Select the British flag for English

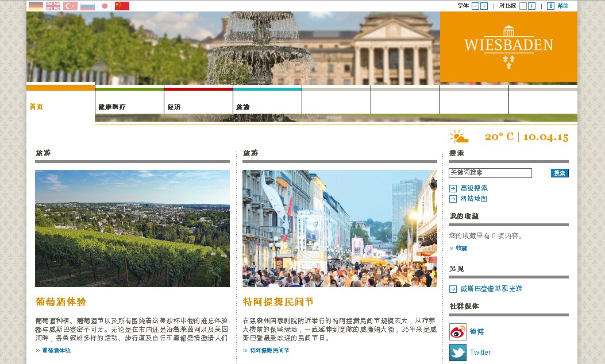(53, 6)
